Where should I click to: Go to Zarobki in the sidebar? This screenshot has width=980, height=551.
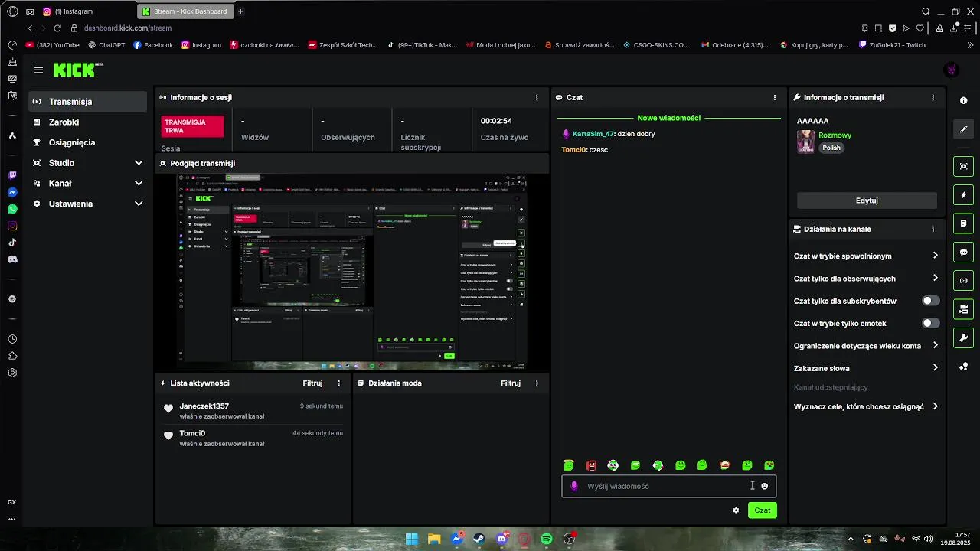[88, 122]
